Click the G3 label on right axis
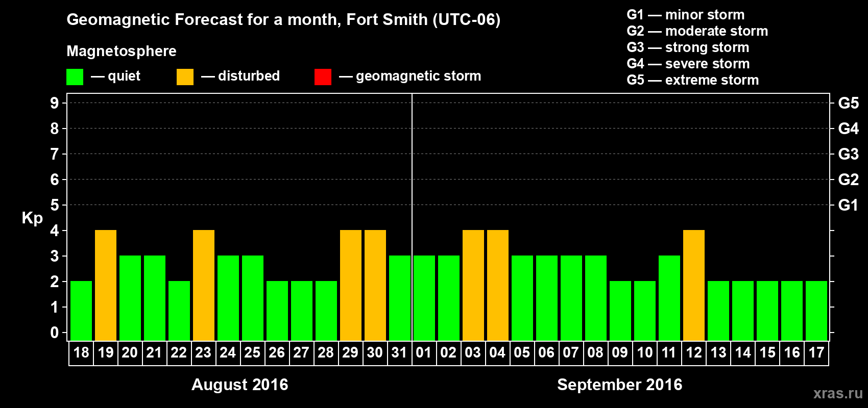Image resolution: width=868 pixels, height=408 pixels. coord(849,154)
